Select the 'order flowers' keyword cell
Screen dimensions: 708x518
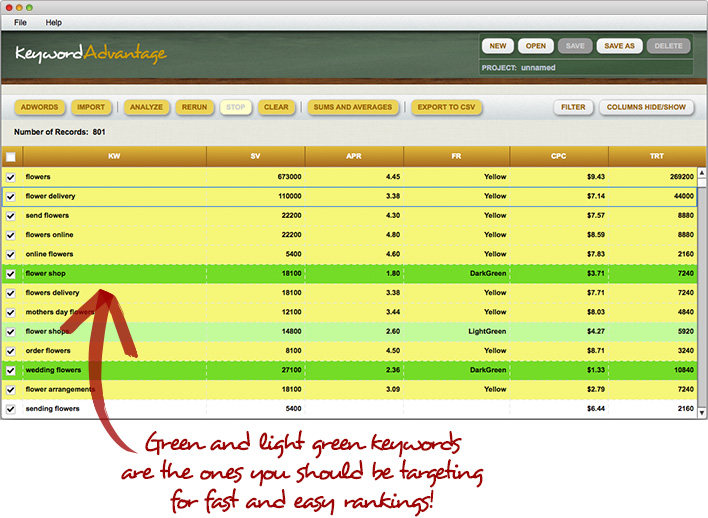tap(114, 350)
